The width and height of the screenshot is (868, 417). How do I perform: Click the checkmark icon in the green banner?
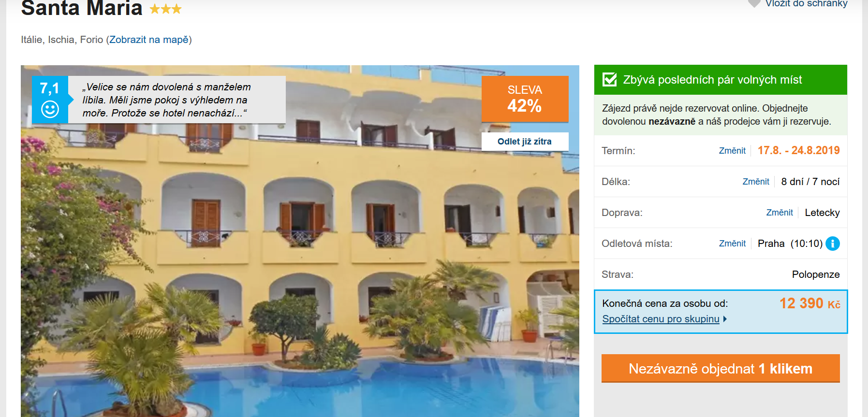tap(609, 79)
